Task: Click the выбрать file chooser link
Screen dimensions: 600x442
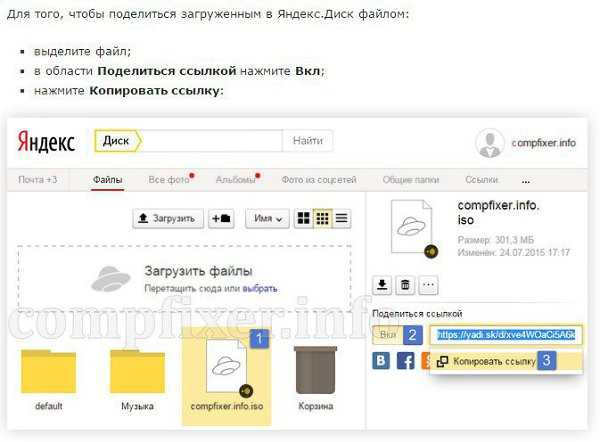Action: (x=260, y=289)
